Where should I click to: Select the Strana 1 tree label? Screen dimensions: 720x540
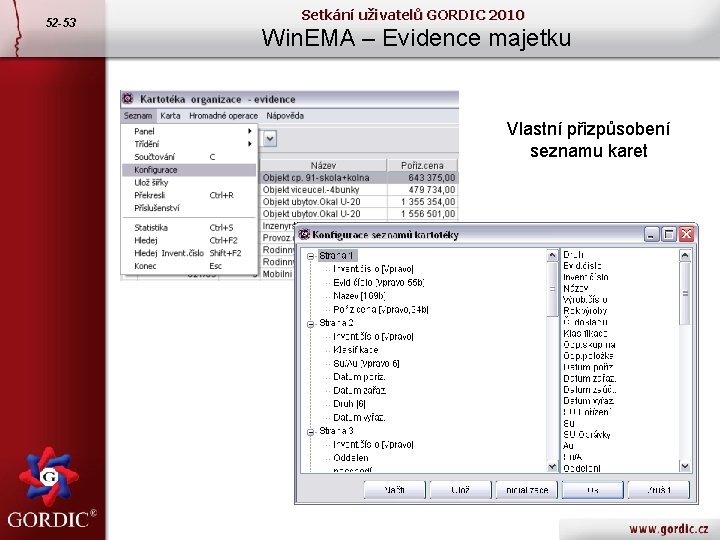point(337,256)
